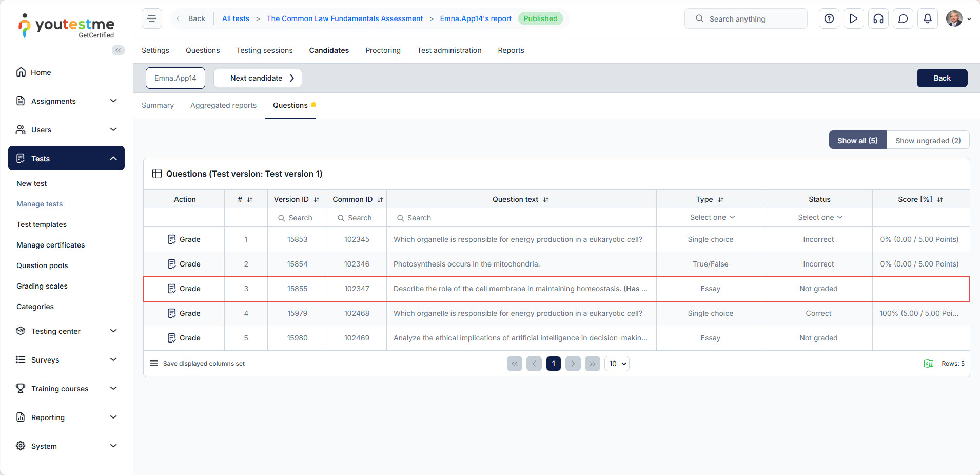Open notifications bell icon
The image size is (980, 475).
pos(927,19)
